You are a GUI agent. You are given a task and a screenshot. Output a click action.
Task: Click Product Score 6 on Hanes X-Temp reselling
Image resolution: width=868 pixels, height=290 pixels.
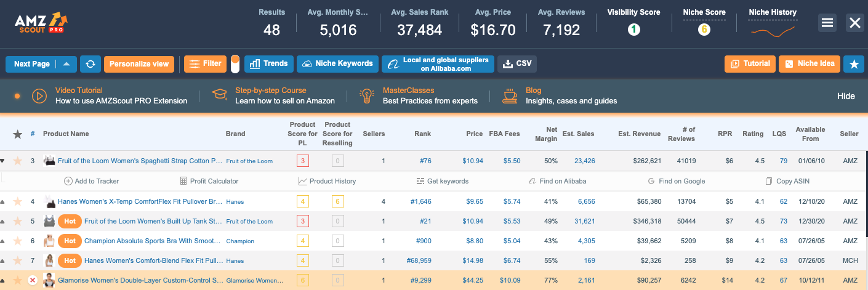337,201
